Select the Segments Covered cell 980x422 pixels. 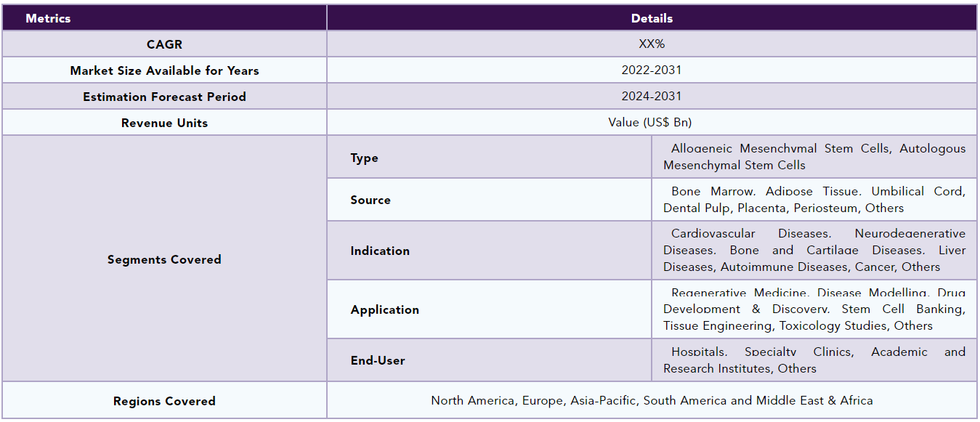(164, 259)
